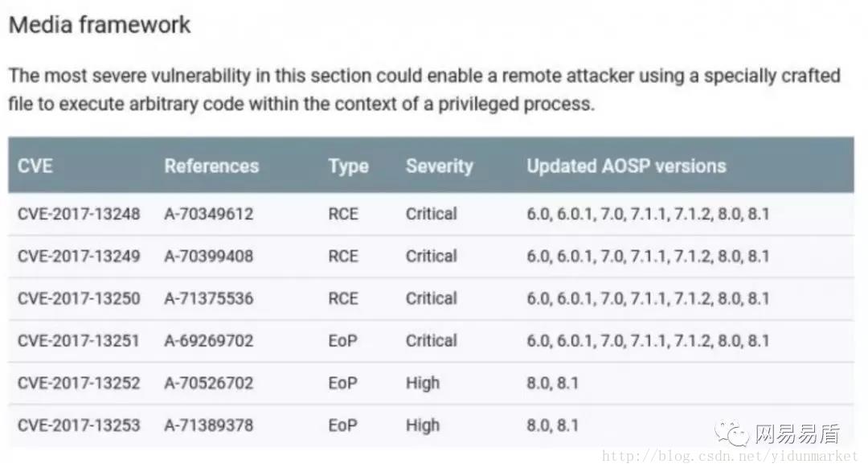Select the CVE-2017-13251 cell
Viewport: 868px width, 472px height.
point(79,341)
